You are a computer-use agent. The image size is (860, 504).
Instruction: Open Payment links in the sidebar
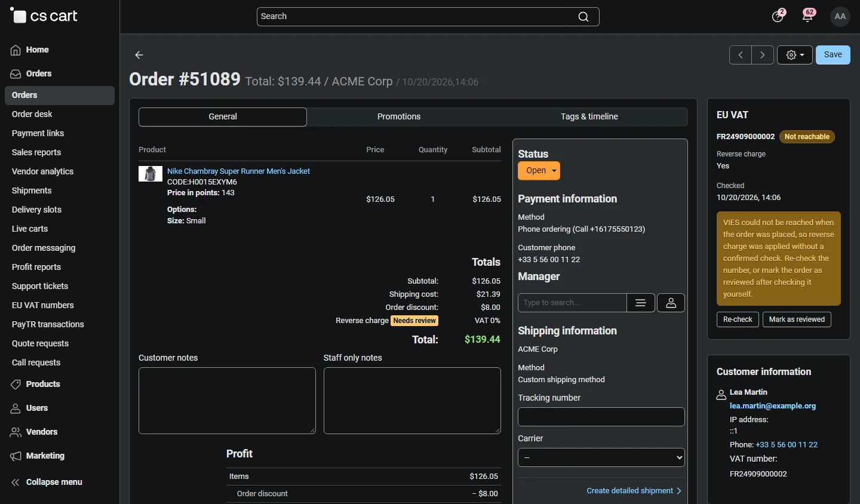[38, 133]
